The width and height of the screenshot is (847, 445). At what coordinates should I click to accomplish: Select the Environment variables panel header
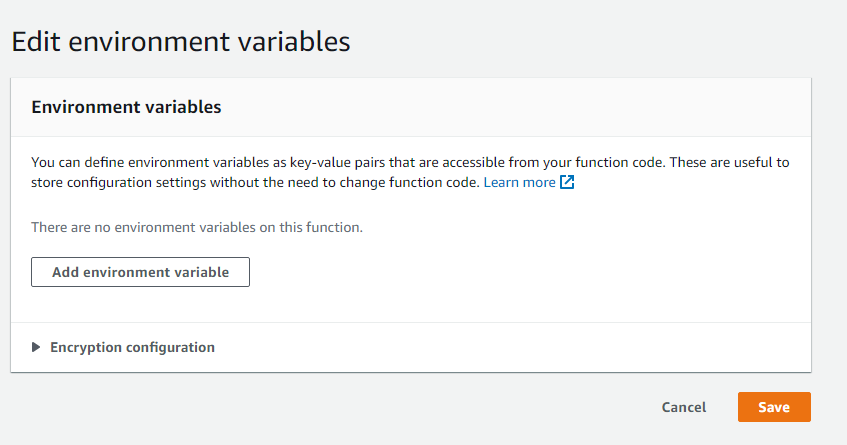pos(411,107)
